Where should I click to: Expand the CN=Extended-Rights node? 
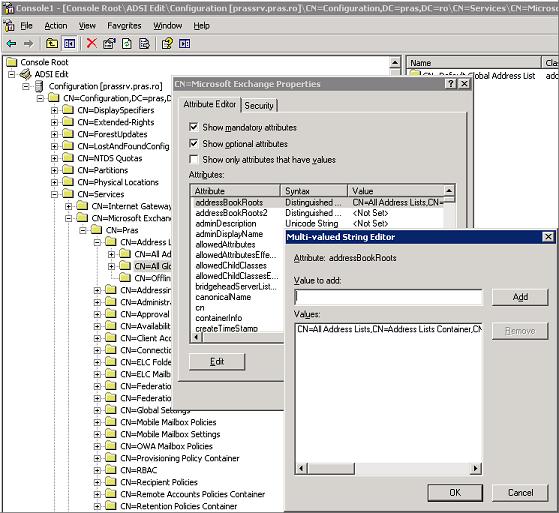tap(54, 122)
